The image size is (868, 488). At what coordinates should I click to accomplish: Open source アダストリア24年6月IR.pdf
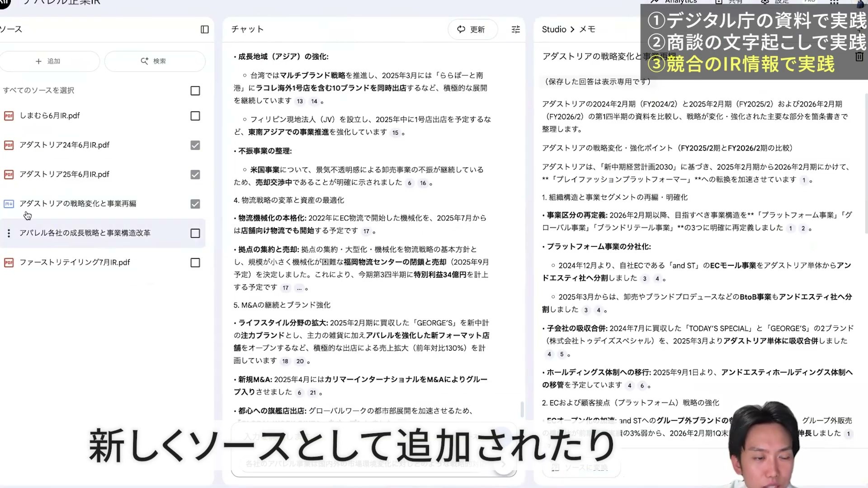click(65, 145)
